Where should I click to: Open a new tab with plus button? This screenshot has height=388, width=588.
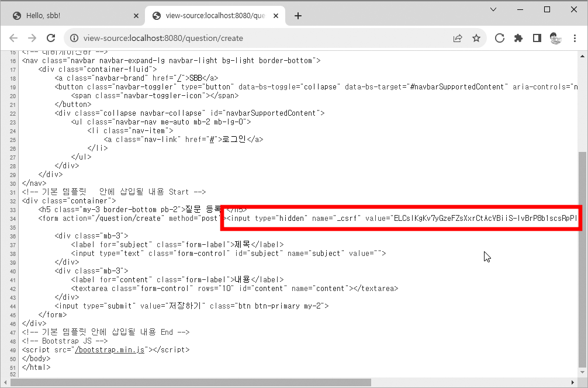(x=298, y=16)
